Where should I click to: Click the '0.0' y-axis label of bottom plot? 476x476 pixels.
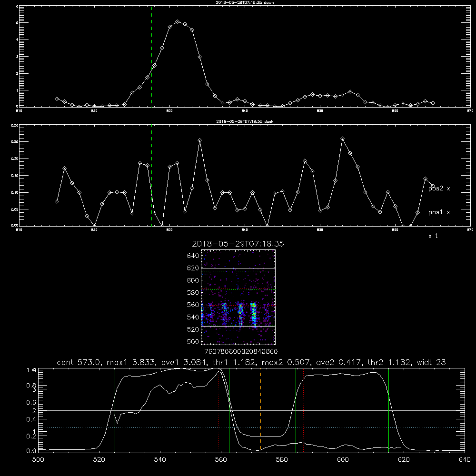click(31, 451)
